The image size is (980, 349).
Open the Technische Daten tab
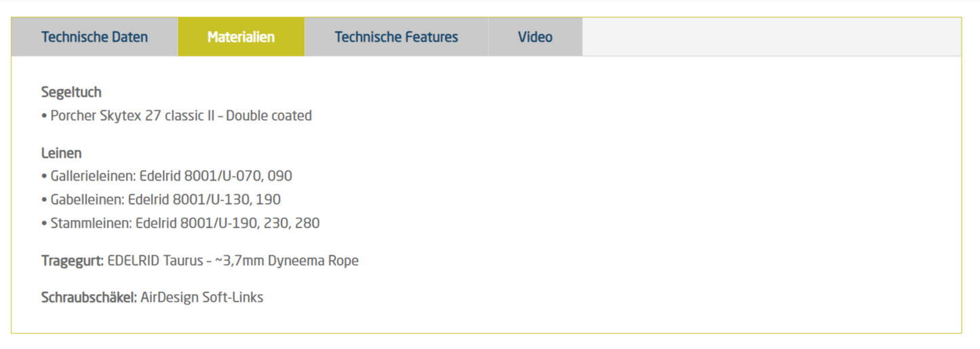point(94,37)
